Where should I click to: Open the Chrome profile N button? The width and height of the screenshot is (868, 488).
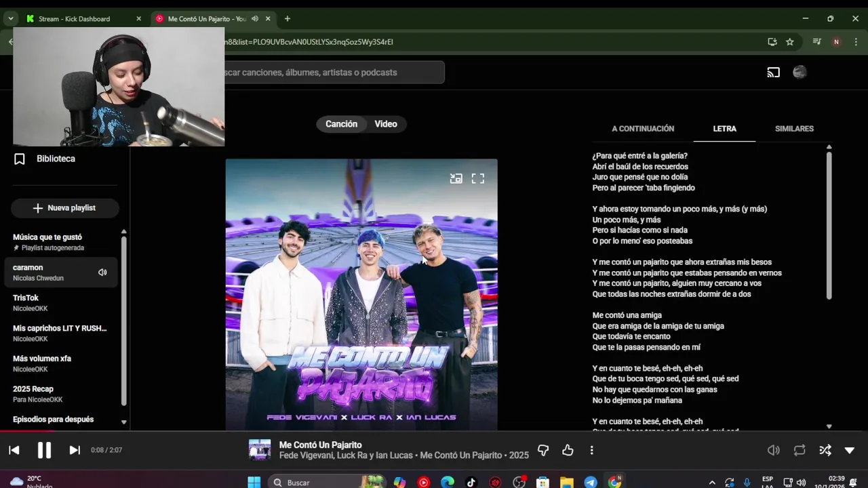click(836, 42)
